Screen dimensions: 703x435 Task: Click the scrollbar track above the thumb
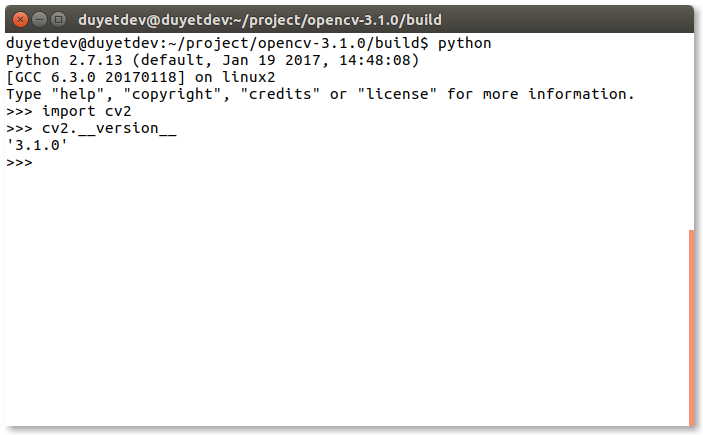tap(691, 131)
